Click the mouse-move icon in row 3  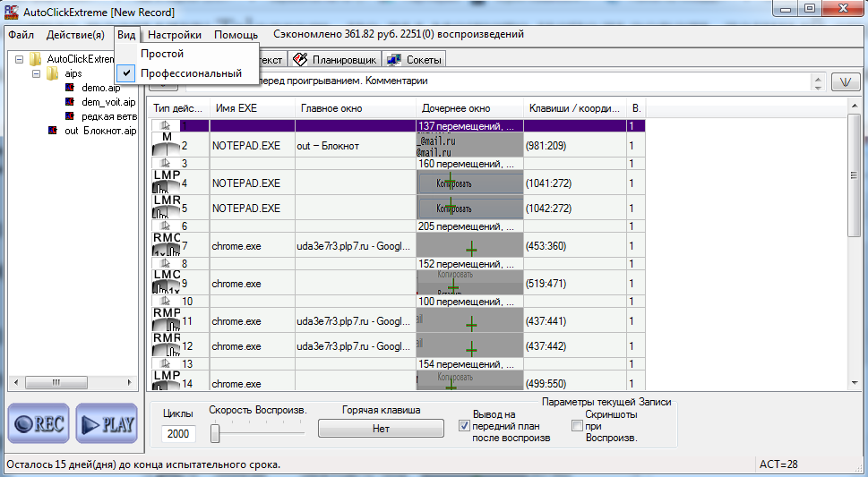point(166,163)
